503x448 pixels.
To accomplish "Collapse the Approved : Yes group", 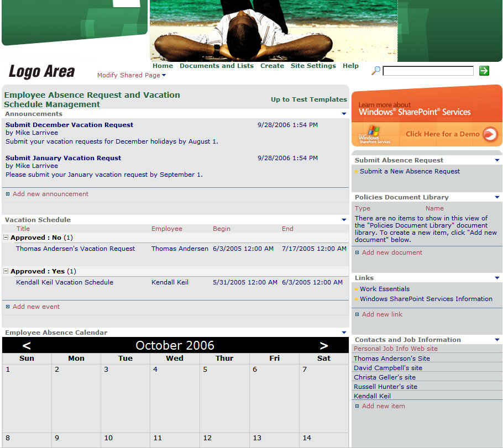I will [6, 271].
